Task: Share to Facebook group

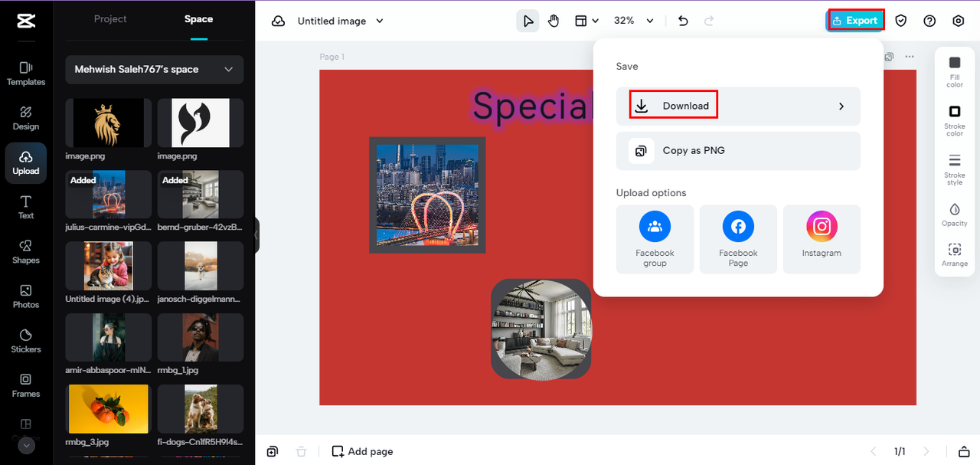Action: tap(655, 239)
